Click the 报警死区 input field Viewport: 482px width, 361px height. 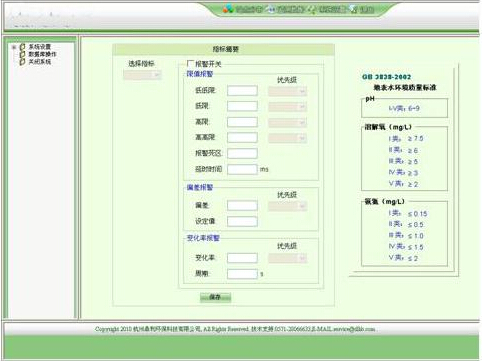tap(242, 153)
